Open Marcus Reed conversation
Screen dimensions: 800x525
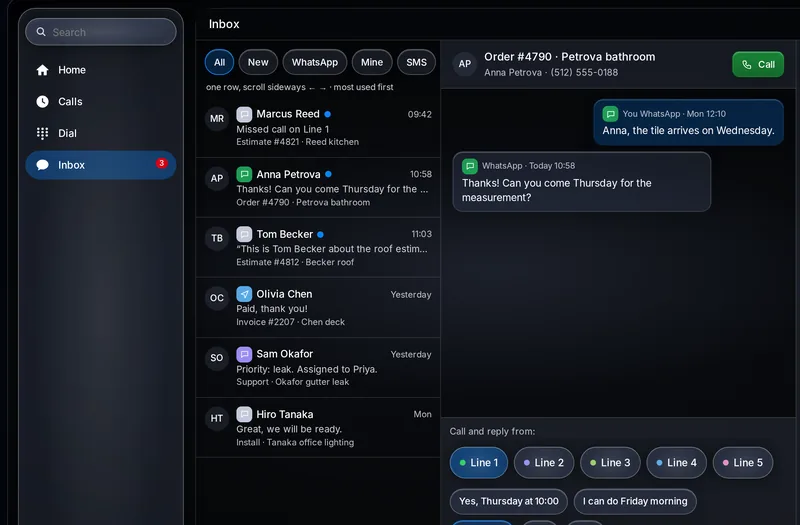(318, 127)
